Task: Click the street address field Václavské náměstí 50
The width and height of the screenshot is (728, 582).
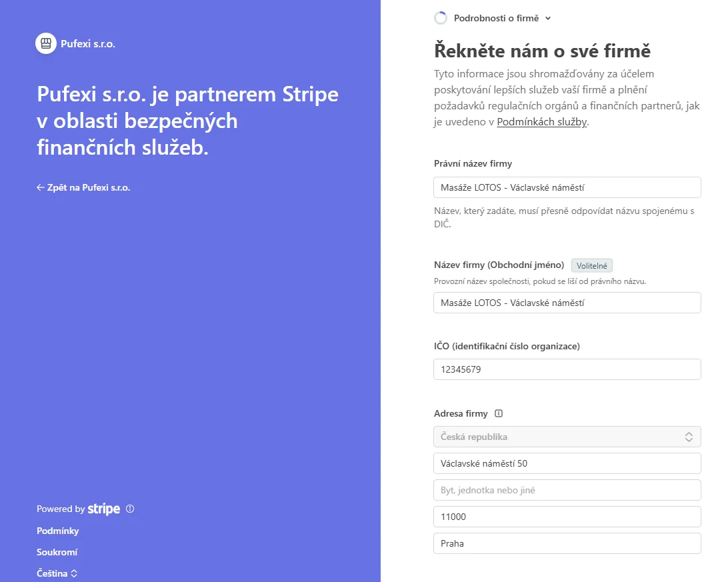Action: (567, 463)
